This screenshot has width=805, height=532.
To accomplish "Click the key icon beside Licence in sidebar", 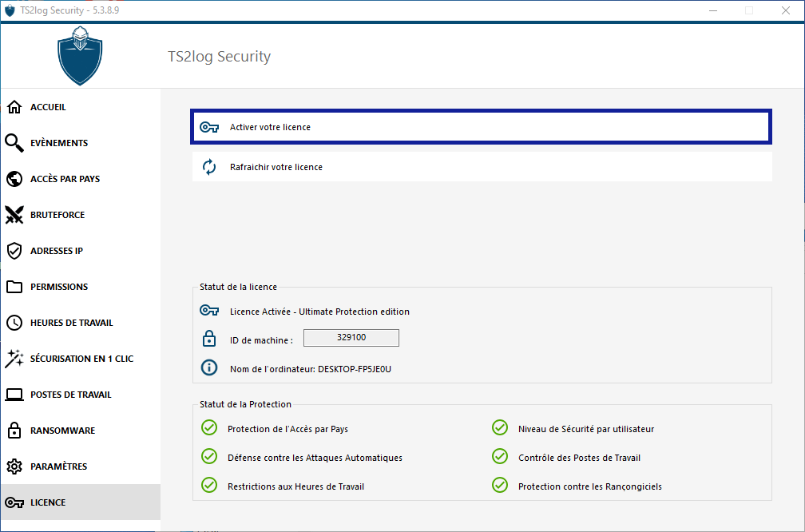I will [x=14, y=502].
